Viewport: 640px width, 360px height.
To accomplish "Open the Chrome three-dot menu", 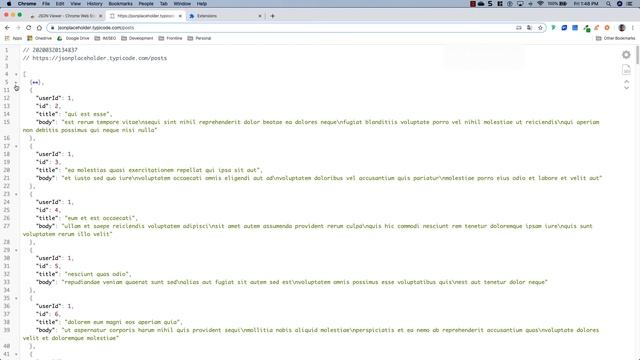I will pyautogui.click(x=633, y=28).
